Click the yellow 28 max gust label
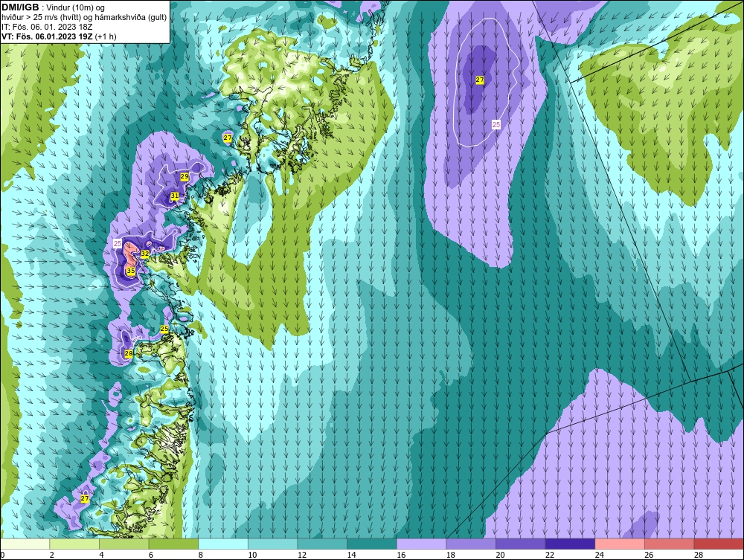The image size is (744, 560). coord(129,353)
